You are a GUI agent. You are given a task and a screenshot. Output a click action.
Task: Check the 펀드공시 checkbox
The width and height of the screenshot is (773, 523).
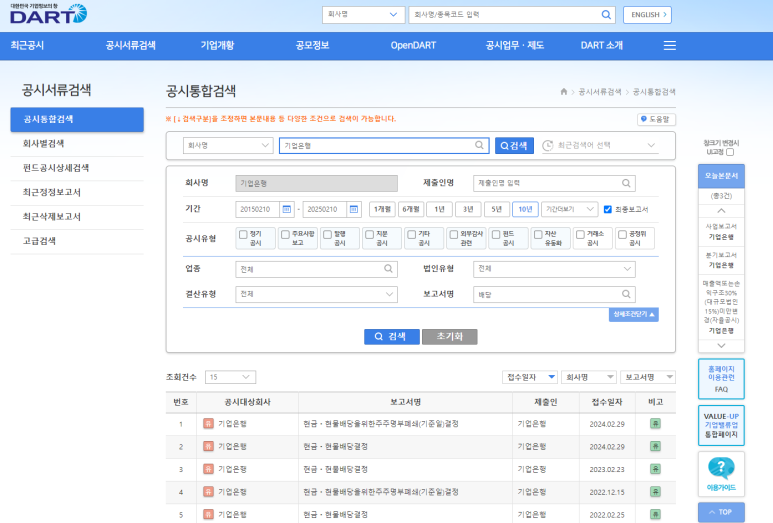click(496, 235)
